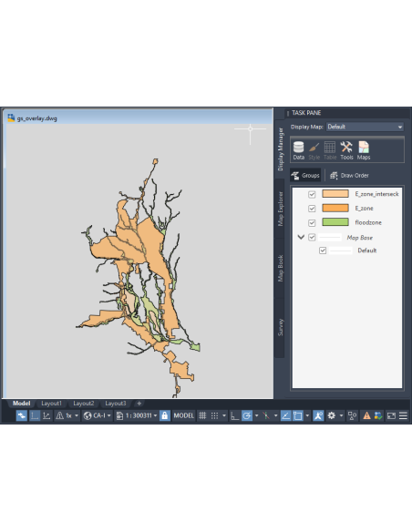
Task: Toggle the second blue status bar icon
Action: click(x=35, y=415)
